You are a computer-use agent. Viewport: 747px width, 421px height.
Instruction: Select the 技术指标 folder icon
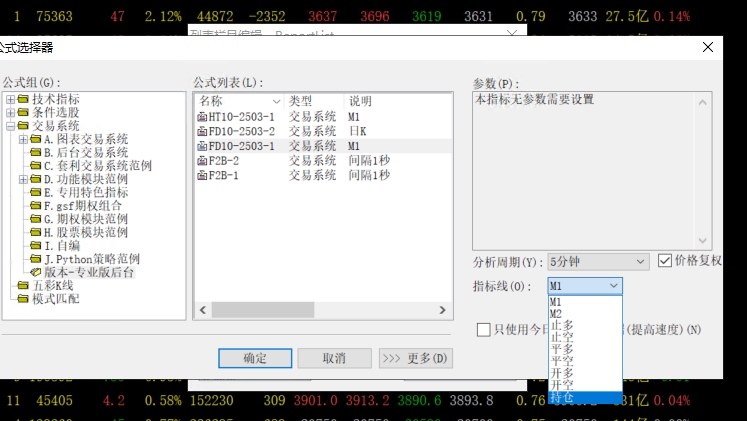click(x=23, y=99)
